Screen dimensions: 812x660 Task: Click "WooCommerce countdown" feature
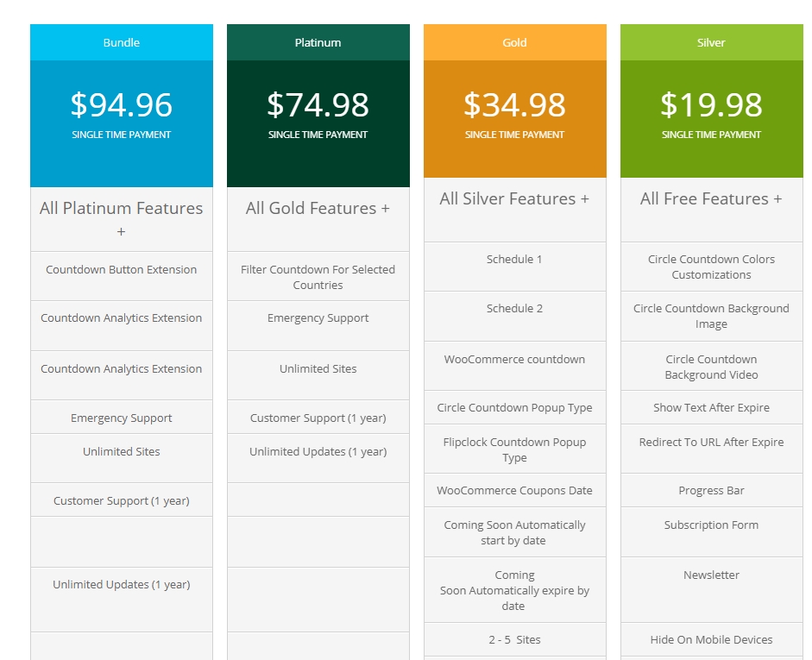tap(515, 359)
